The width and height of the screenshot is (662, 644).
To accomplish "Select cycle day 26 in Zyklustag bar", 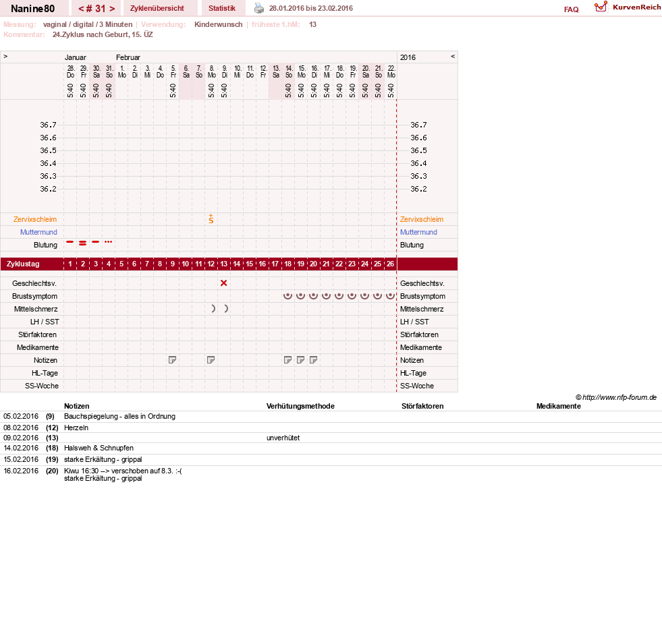I will (x=391, y=264).
